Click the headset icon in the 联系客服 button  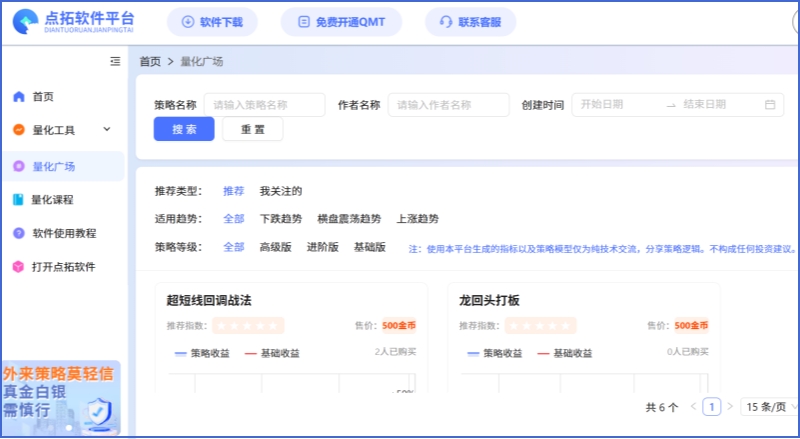(x=446, y=22)
